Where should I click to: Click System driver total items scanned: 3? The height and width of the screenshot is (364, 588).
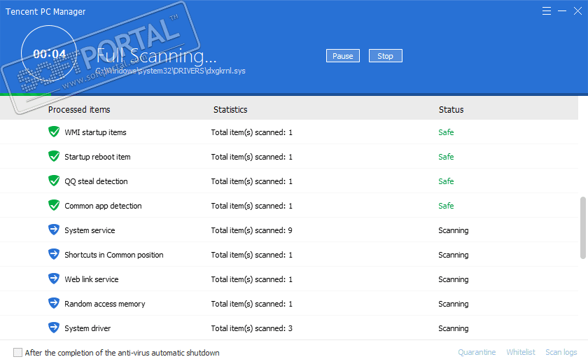pos(251,328)
